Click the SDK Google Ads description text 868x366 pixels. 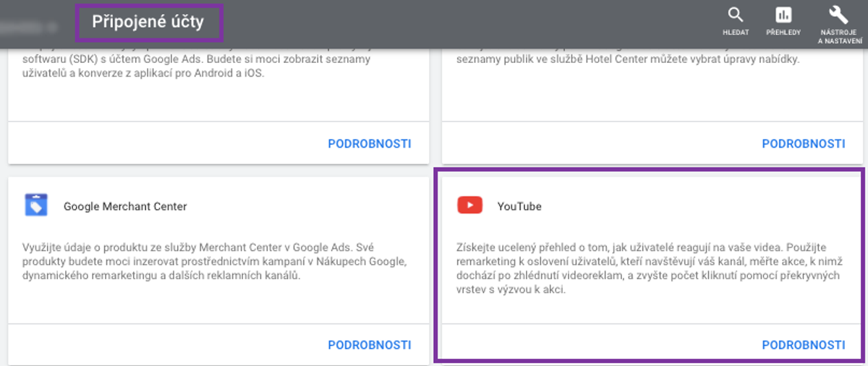(197, 66)
